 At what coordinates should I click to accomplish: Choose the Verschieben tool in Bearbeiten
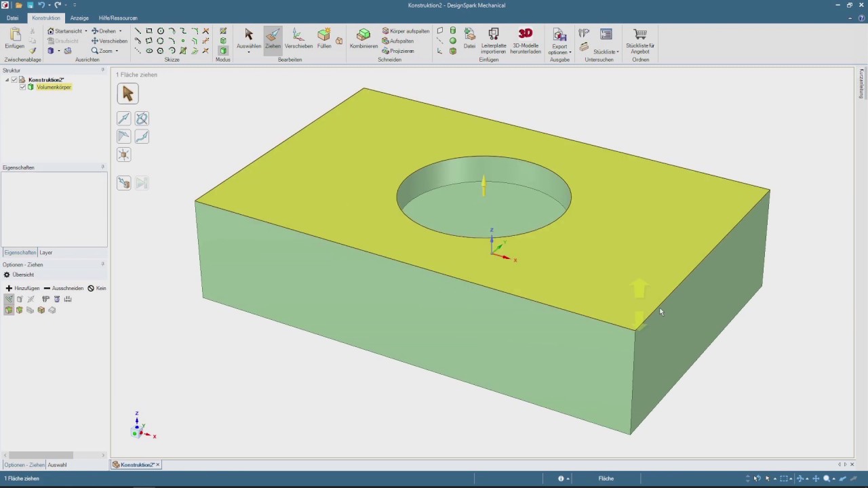pyautogui.click(x=298, y=39)
